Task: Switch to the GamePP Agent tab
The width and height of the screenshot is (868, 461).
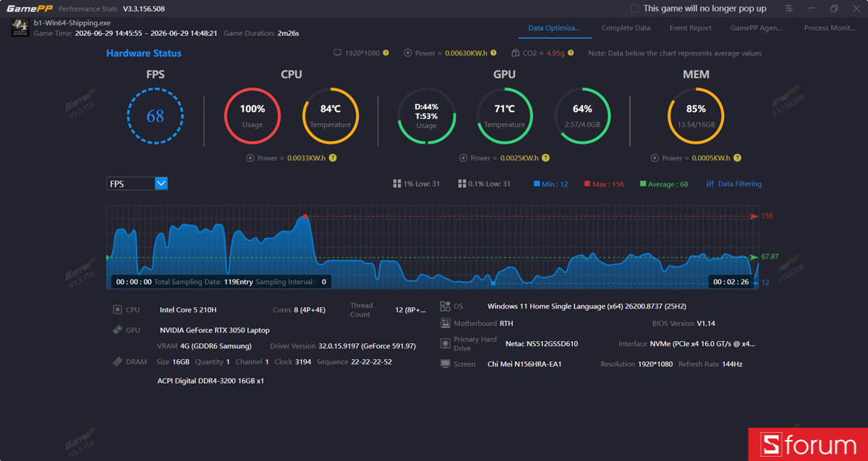Action: 757,28
